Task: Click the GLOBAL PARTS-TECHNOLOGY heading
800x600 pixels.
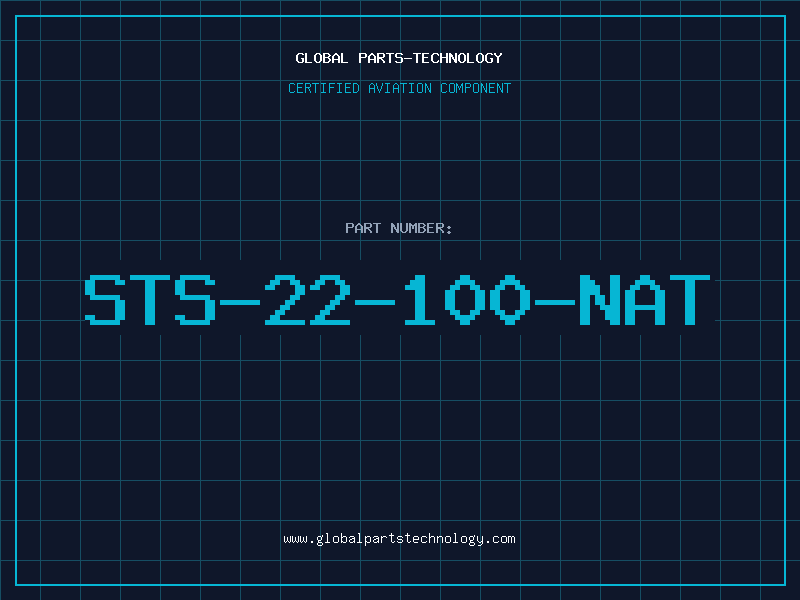Action: [399, 58]
